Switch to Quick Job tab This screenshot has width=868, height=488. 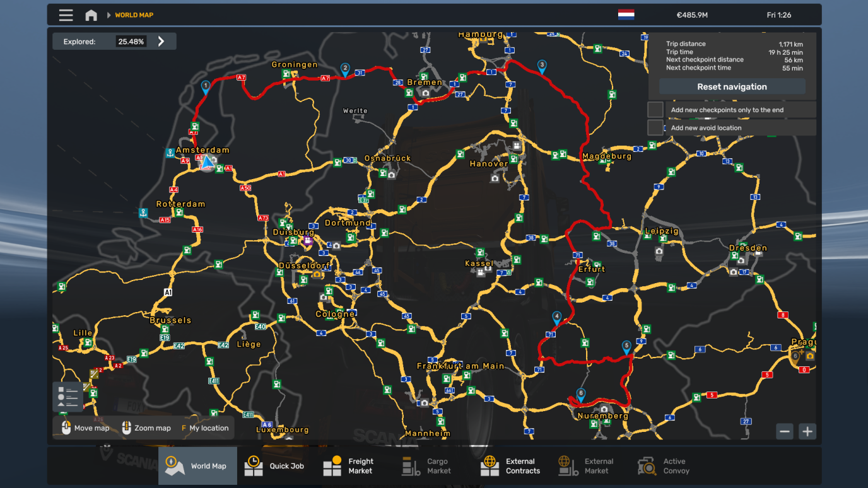(x=276, y=466)
